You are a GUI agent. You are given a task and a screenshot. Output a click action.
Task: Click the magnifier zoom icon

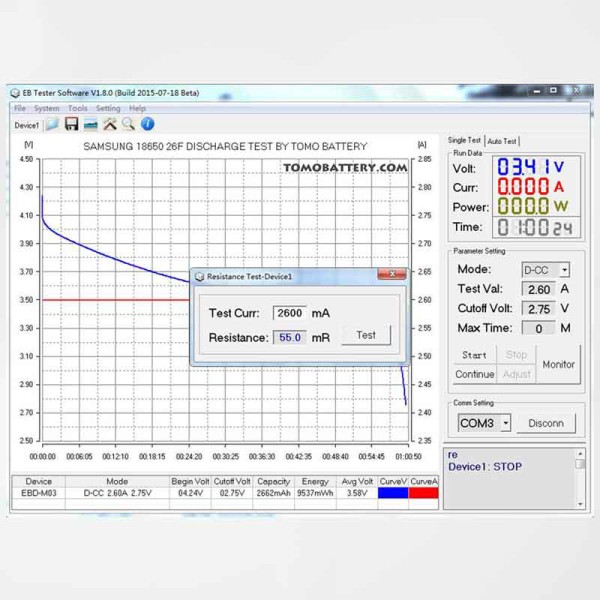tap(128, 124)
